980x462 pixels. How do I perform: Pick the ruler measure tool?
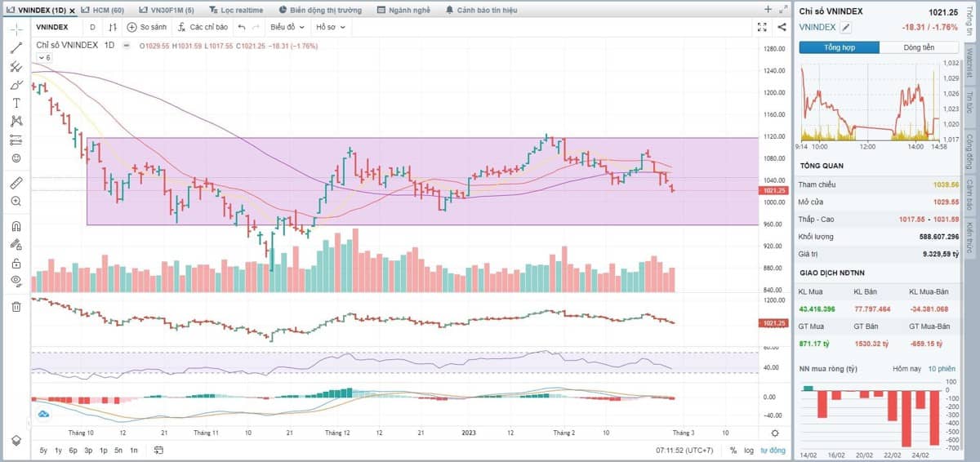16,182
